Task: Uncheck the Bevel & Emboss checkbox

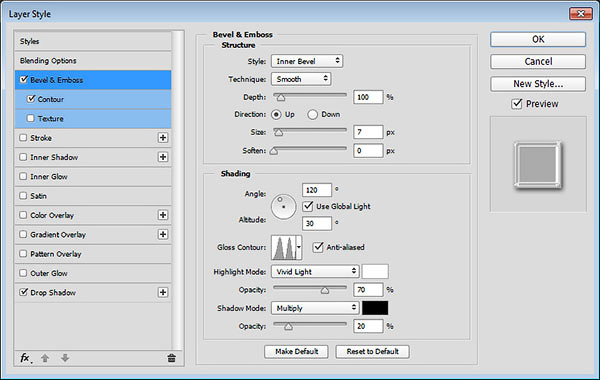Action: coord(24,79)
